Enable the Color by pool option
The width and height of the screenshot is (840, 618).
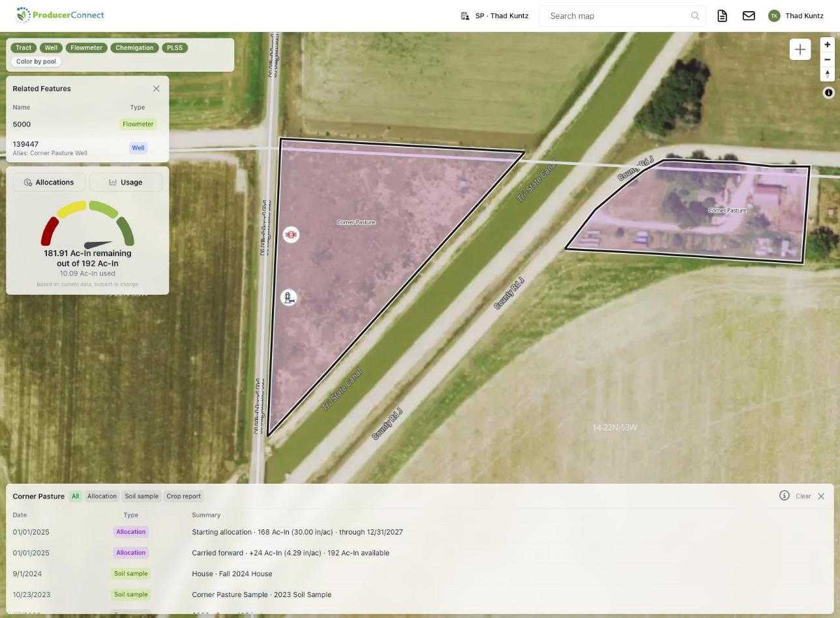click(x=36, y=61)
